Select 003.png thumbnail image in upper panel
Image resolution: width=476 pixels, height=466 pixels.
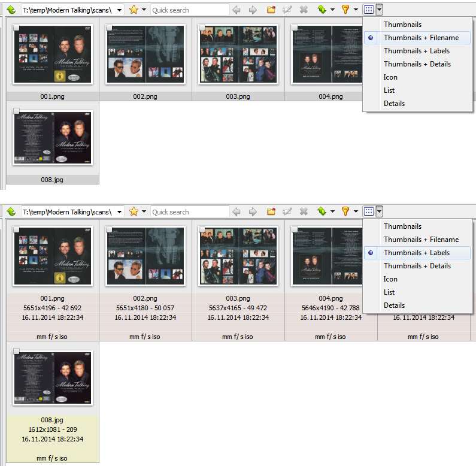(238, 55)
